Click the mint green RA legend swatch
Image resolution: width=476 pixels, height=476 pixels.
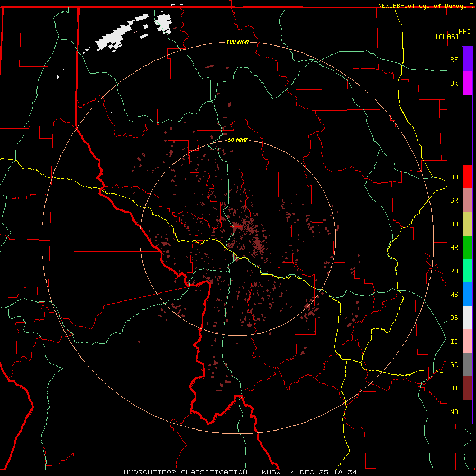point(467,270)
